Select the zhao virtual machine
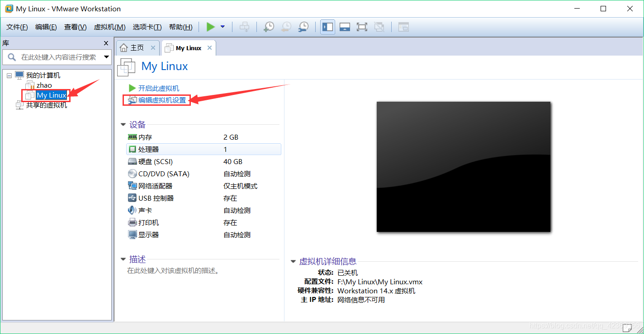The image size is (644, 334). (x=44, y=85)
